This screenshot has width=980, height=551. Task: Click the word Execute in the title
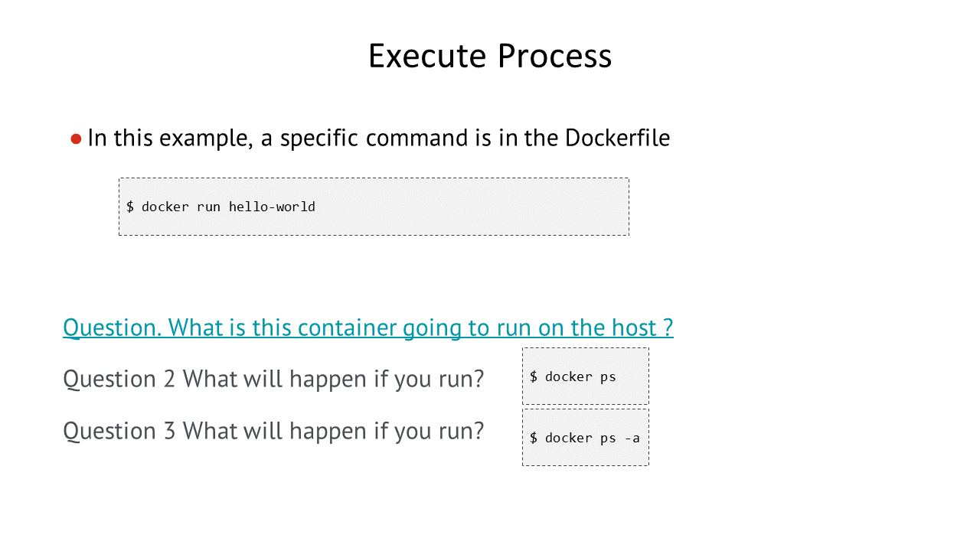[428, 56]
